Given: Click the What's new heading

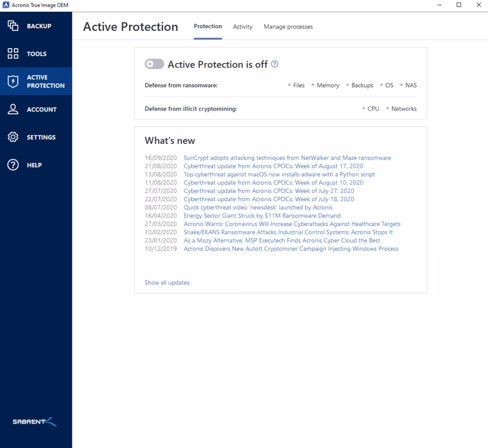Looking at the screenshot, I should [x=170, y=141].
